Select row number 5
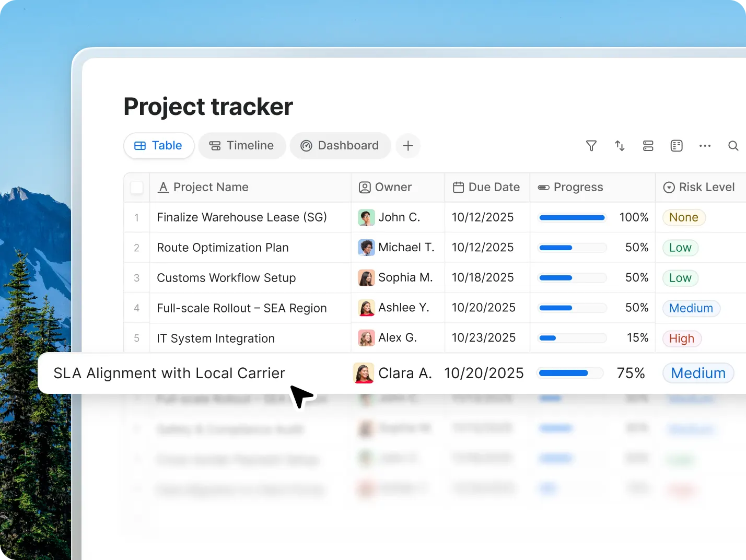 137,339
